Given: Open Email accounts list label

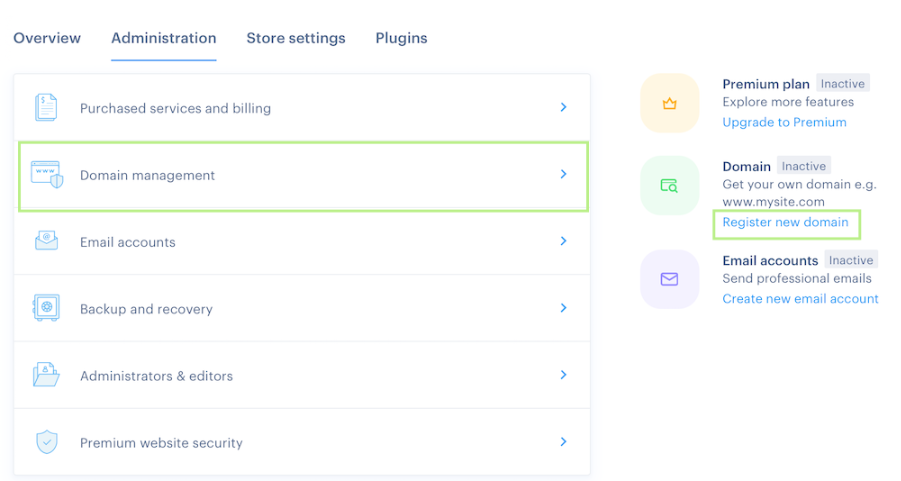Looking at the screenshot, I should (x=128, y=242).
